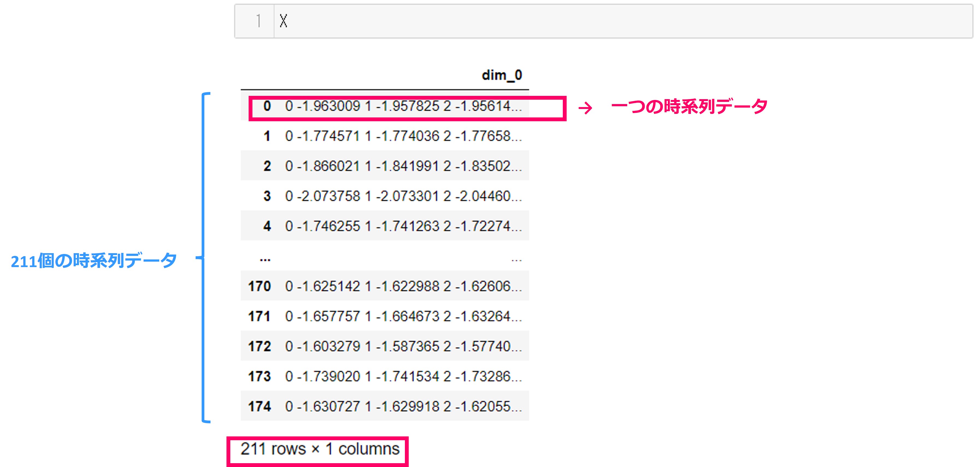Click the blue 211個の時系列データ annotation
This screenshot has height=467, width=980.
[94, 261]
